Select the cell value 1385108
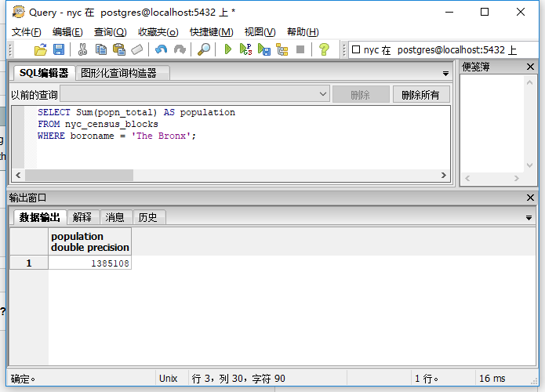This screenshot has width=545, height=392. point(89,263)
